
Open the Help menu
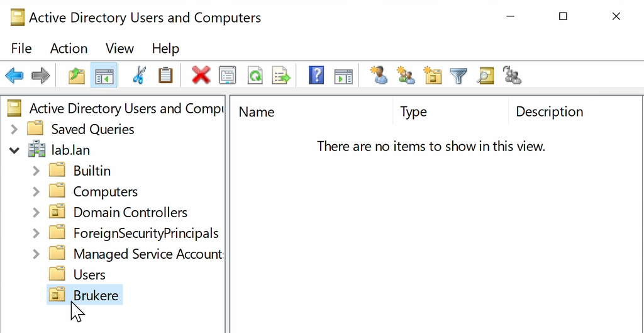165,48
